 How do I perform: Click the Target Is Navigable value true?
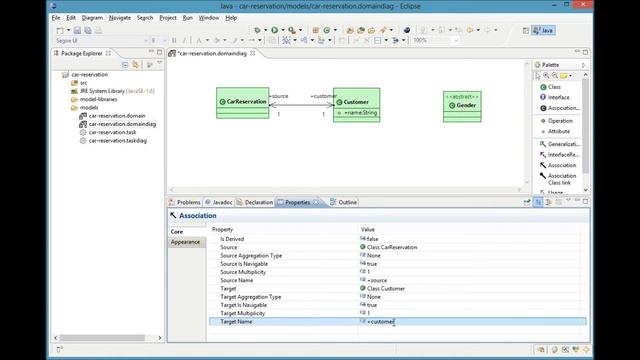[371, 305]
